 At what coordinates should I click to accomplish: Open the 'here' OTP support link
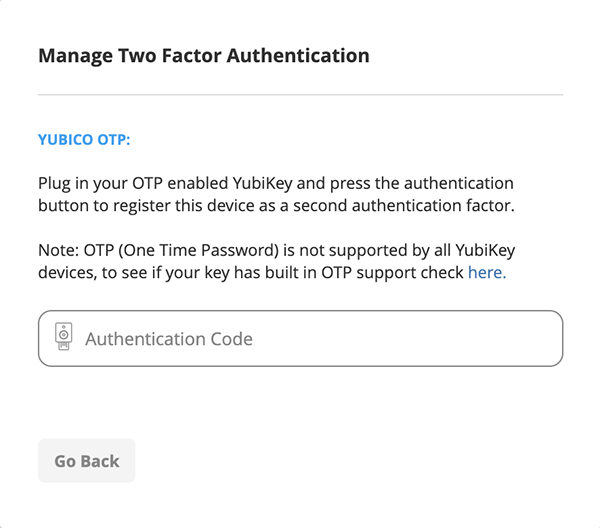(x=486, y=271)
